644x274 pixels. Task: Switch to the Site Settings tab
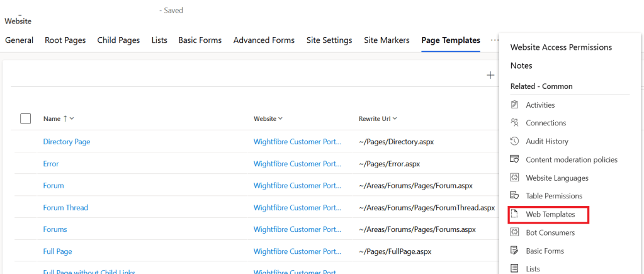click(329, 40)
